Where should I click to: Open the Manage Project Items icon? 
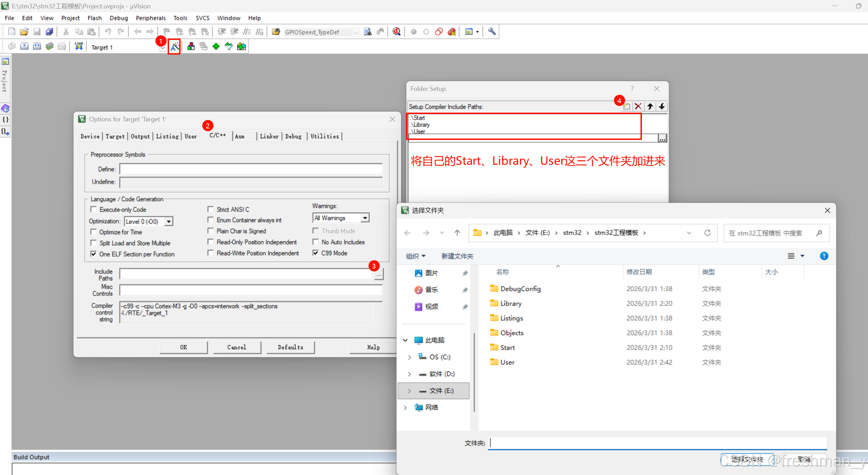[191, 47]
